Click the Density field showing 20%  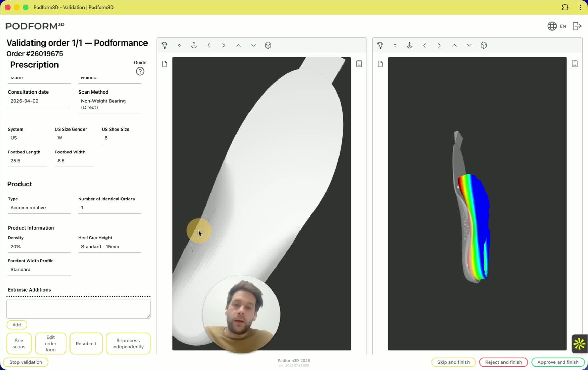[x=39, y=247]
